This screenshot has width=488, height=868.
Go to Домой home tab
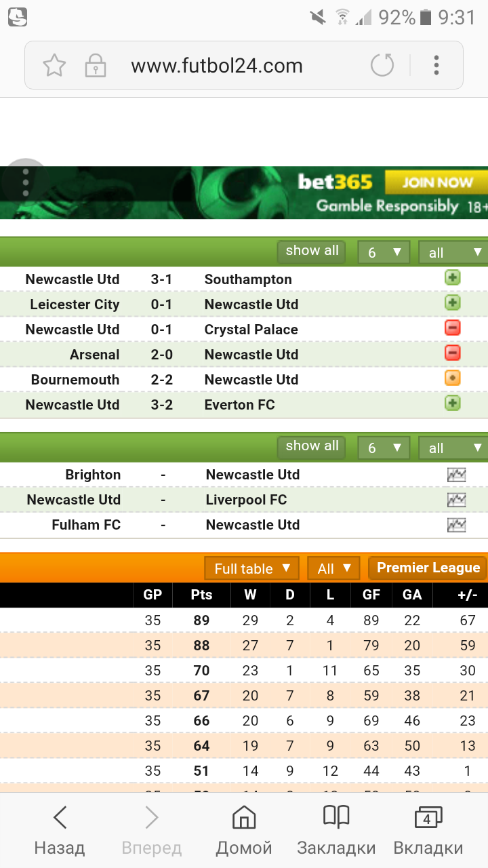(244, 831)
